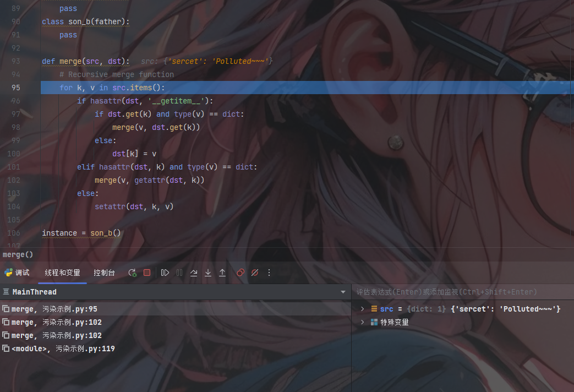Open the debugger more options menu
Viewport: 574px width, 392px height.
pyautogui.click(x=269, y=273)
